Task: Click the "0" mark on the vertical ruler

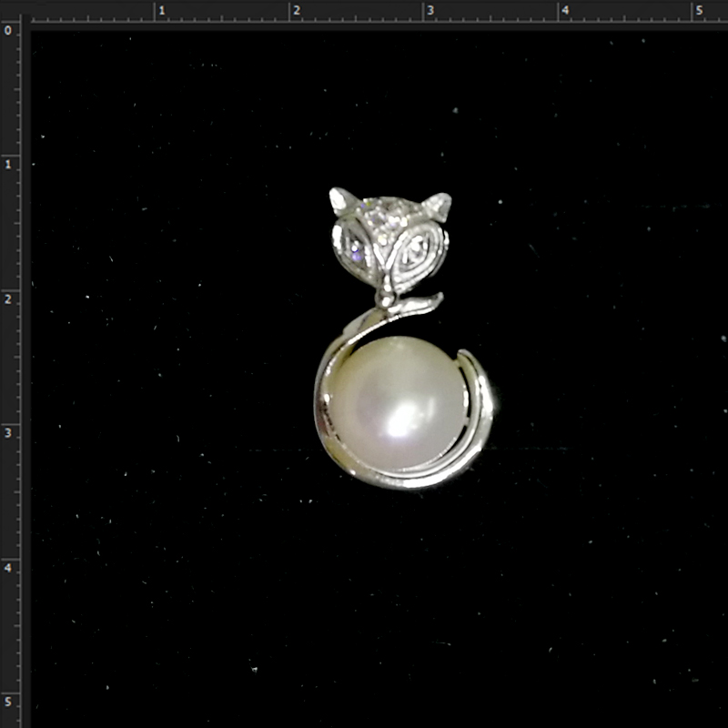Action: (8, 31)
